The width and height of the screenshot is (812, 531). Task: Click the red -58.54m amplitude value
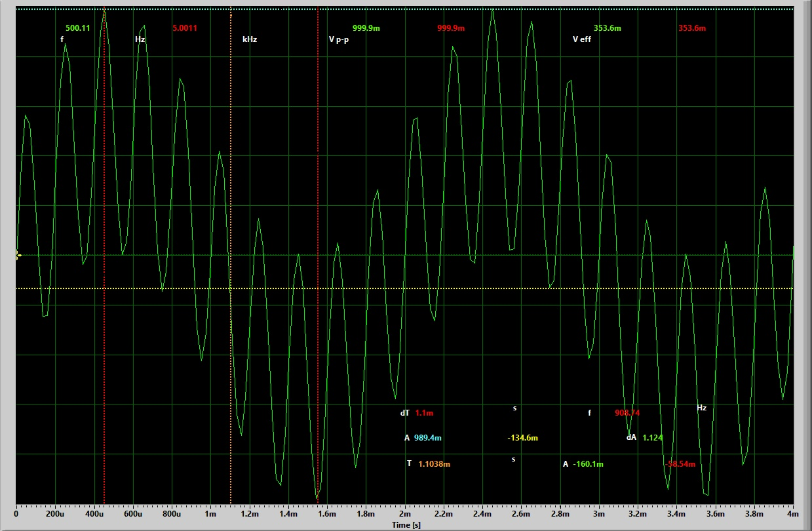pos(680,464)
